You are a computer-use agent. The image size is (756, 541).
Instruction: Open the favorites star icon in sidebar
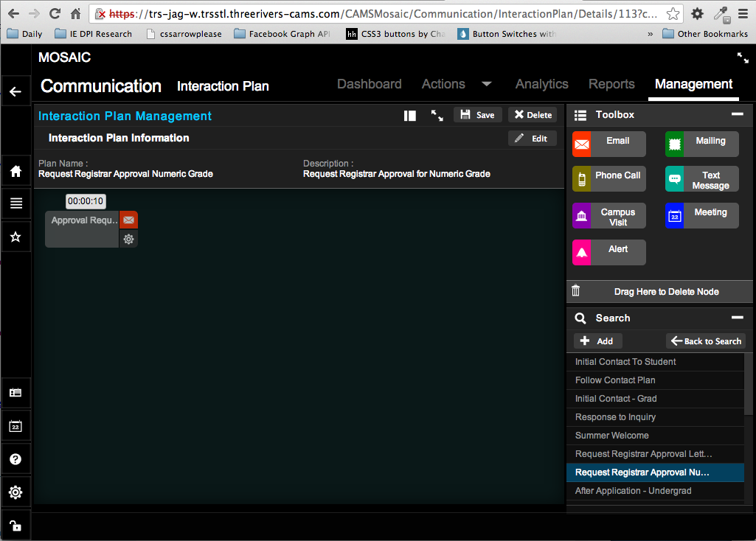[15, 237]
